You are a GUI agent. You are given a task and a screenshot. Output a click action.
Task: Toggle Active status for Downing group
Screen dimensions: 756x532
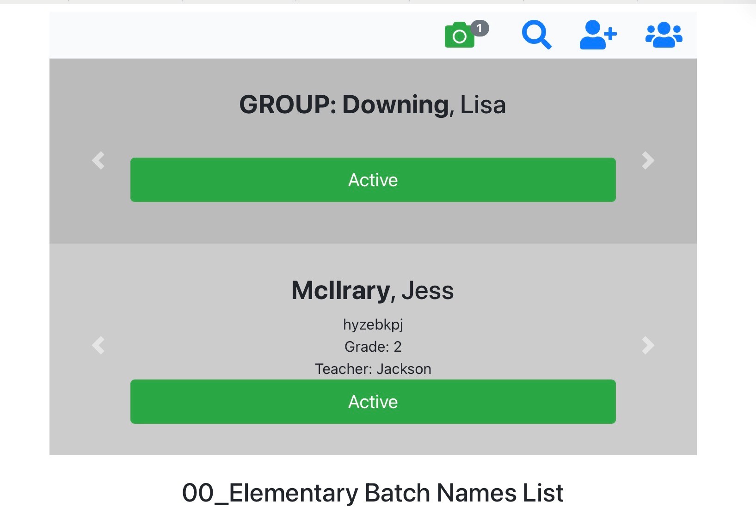pyautogui.click(x=373, y=180)
